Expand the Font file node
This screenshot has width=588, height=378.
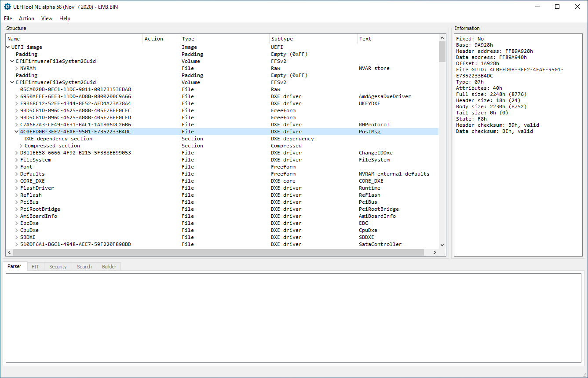point(17,167)
